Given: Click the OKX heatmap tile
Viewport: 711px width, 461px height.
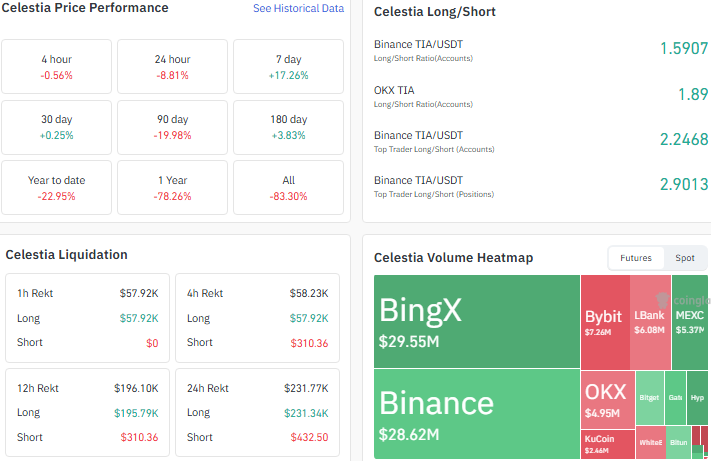Looking at the screenshot, I should click(x=608, y=400).
